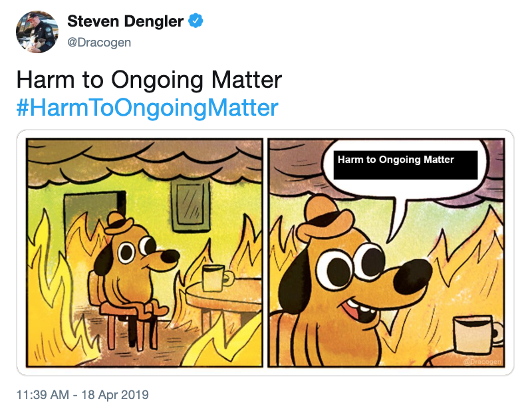The image size is (532, 411).
Task: Click the @Dracogen watermark on the image
Action: coord(480,362)
